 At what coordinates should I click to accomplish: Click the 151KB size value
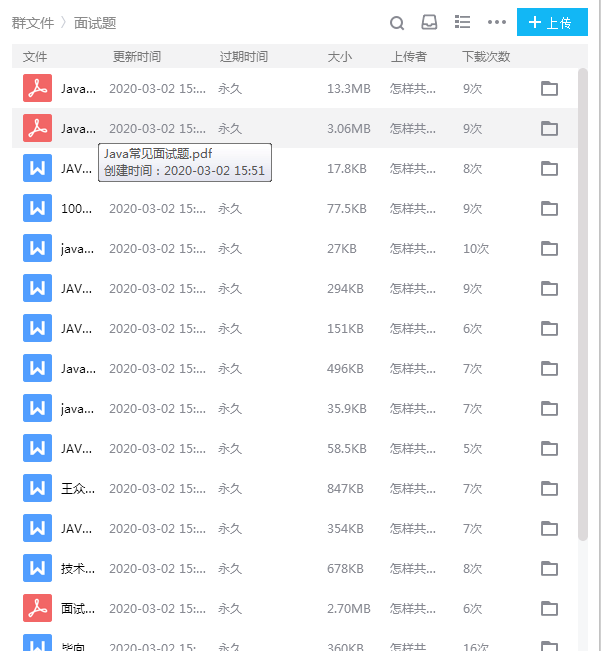pyautogui.click(x=345, y=329)
